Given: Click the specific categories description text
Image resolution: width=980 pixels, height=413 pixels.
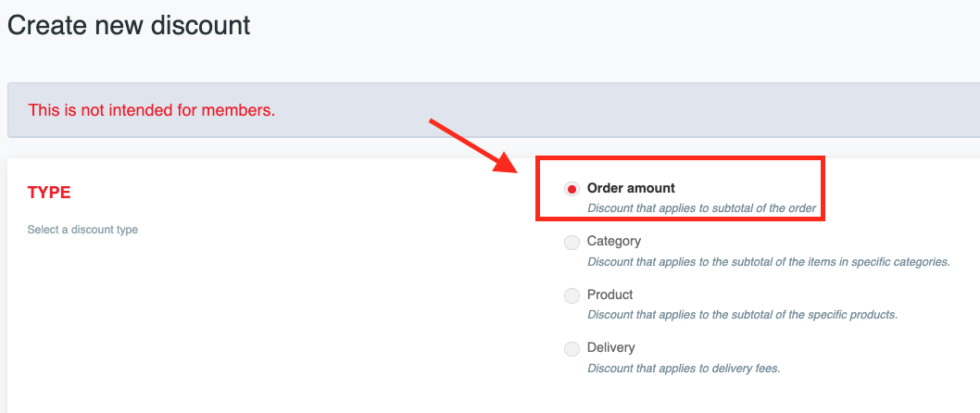Looking at the screenshot, I should 768,262.
